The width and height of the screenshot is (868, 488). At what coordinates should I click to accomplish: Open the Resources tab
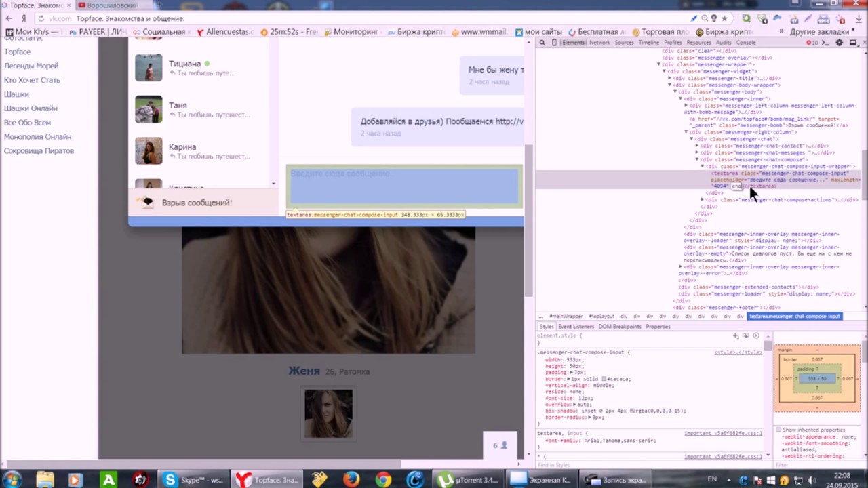coord(698,43)
